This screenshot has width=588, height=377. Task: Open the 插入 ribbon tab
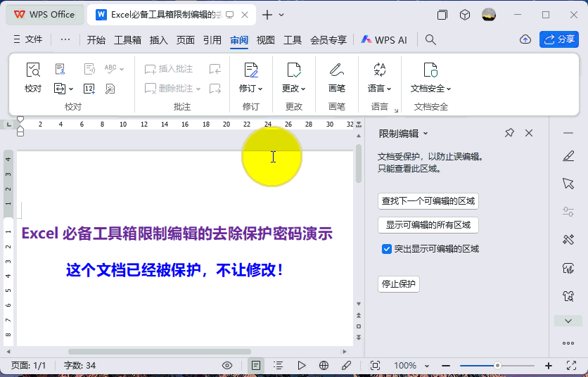[159, 40]
